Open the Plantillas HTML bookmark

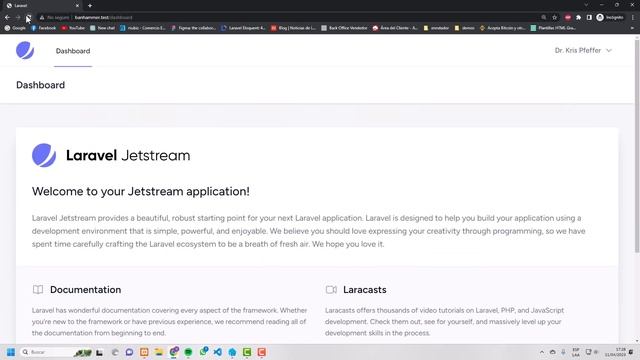[x=553, y=28]
